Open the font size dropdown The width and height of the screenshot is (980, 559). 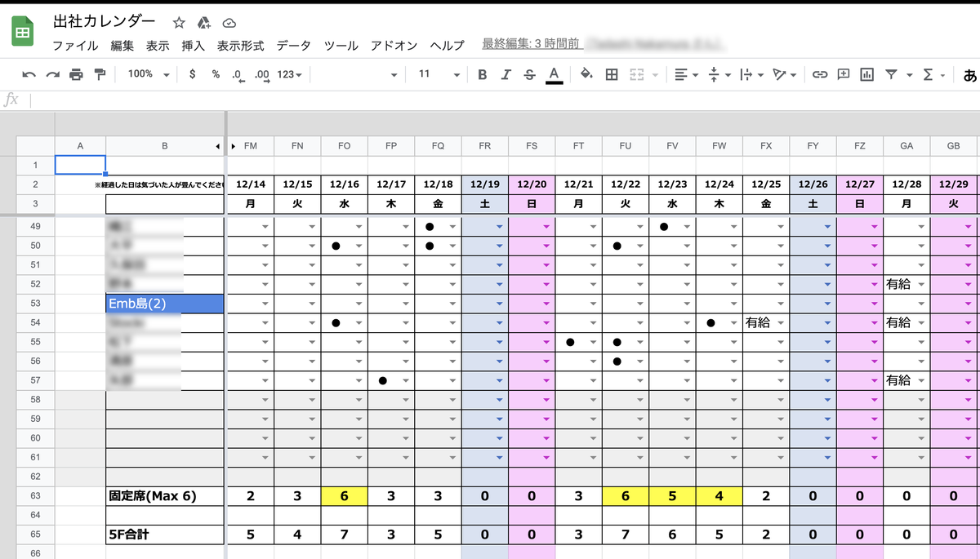click(431, 74)
